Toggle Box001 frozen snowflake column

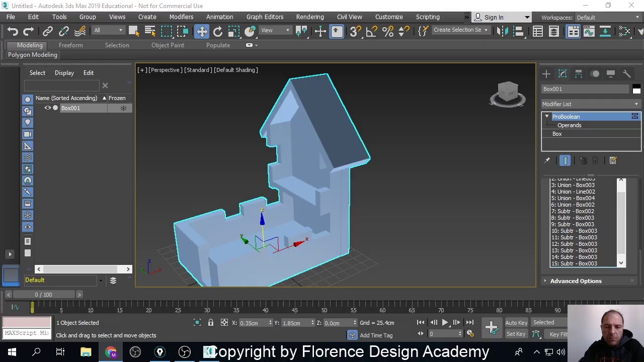[x=123, y=108]
